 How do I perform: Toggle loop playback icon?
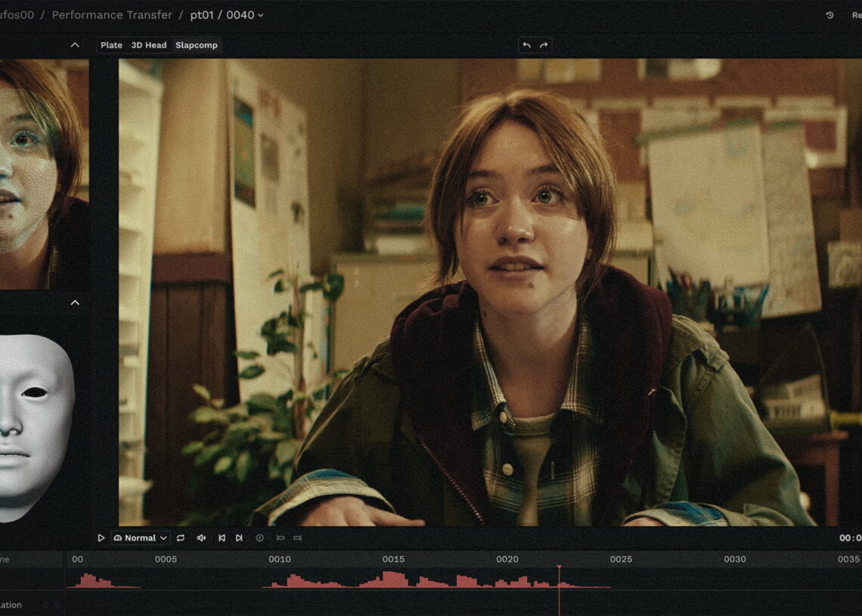[x=181, y=538]
